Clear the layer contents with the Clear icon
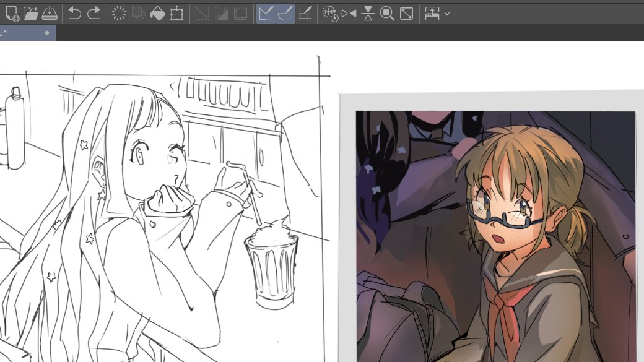644x362 pixels. (x=119, y=14)
